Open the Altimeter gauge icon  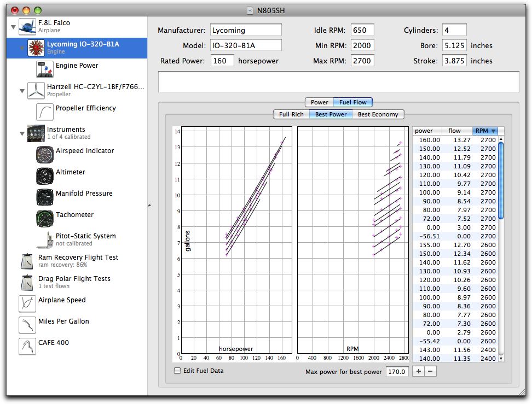[x=45, y=176]
